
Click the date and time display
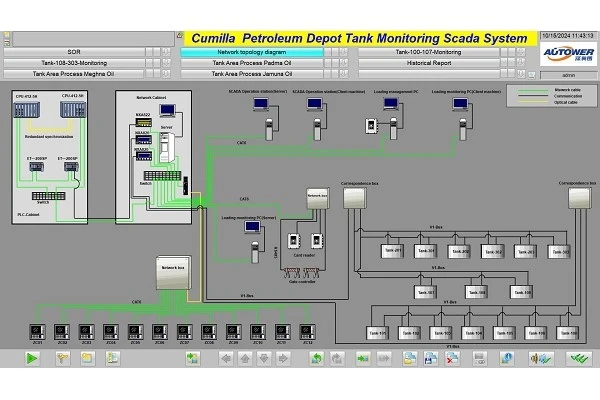point(568,36)
